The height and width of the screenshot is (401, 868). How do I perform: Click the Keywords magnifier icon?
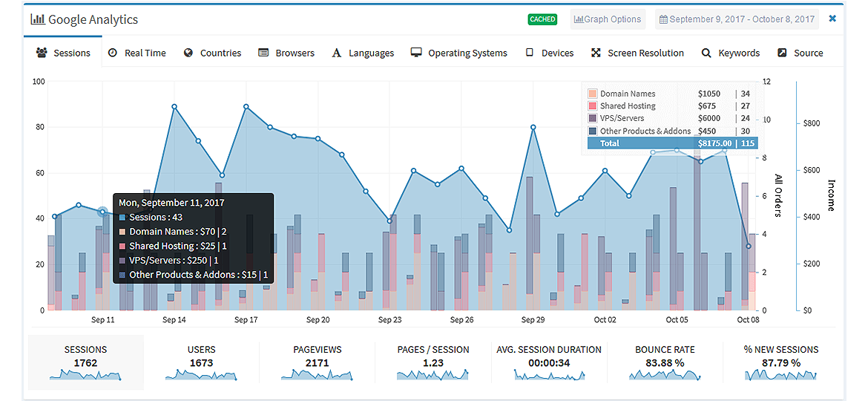[x=706, y=53]
